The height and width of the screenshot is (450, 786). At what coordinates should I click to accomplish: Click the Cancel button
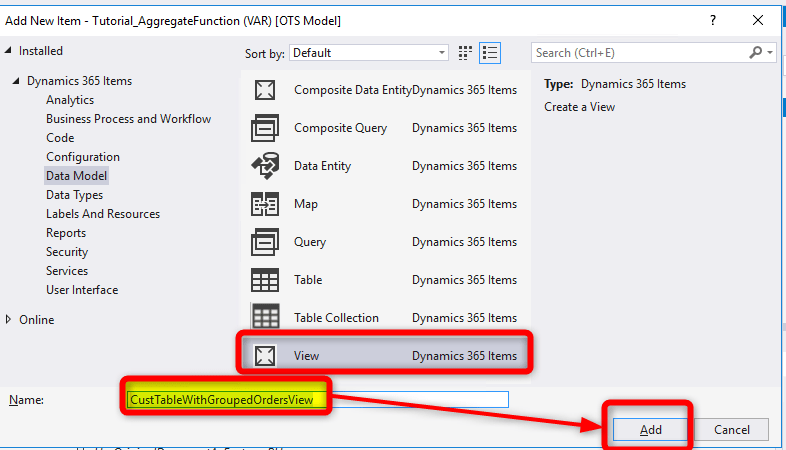click(x=733, y=429)
